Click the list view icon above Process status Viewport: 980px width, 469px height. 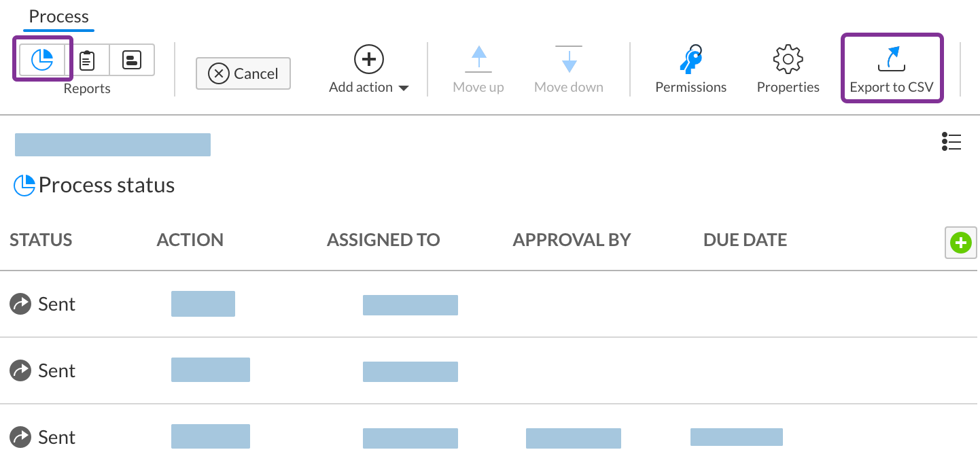click(951, 142)
